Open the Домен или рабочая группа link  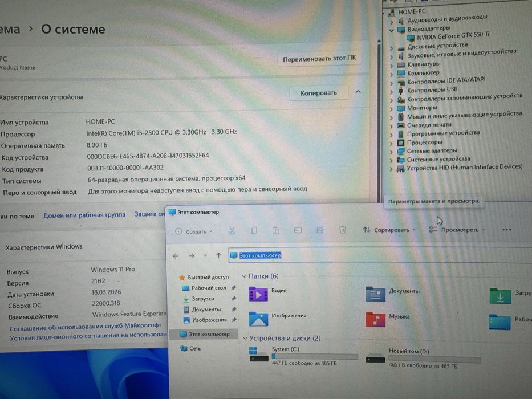(84, 215)
